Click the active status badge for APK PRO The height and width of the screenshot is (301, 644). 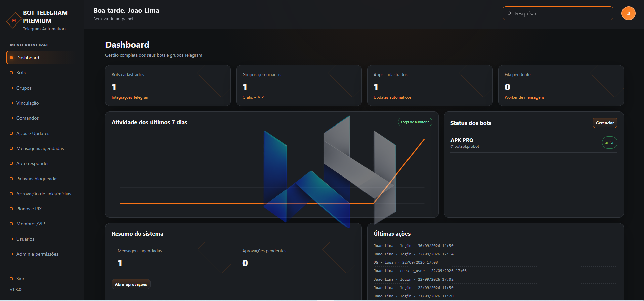click(609, 143)
